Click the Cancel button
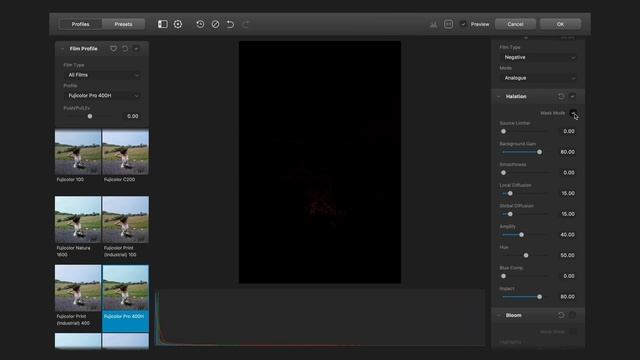Screen dimensions: 640x360 point(515,24)
